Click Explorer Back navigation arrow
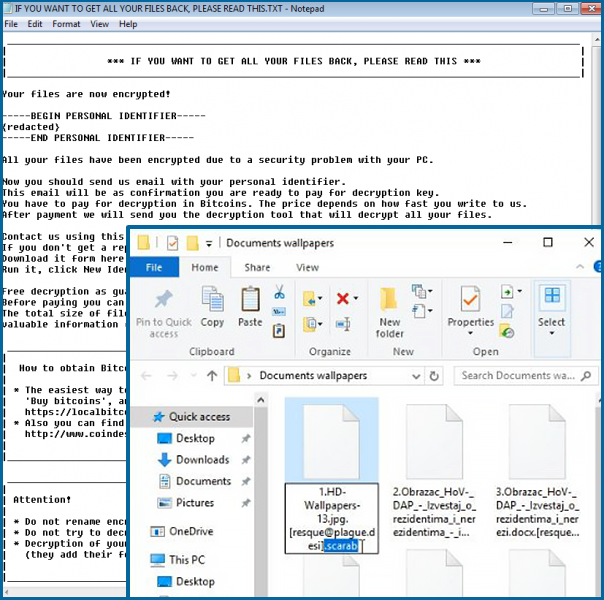604x600 pixels. [x=146, y=375]
